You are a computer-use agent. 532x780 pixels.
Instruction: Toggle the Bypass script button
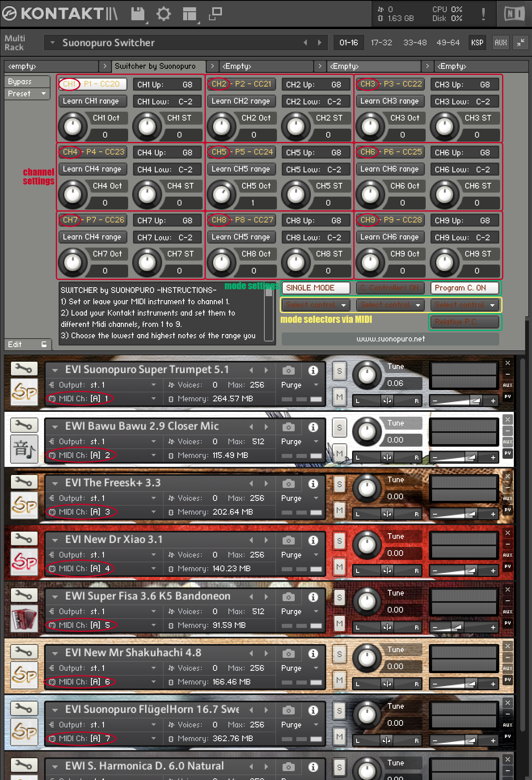coord(27,81)
